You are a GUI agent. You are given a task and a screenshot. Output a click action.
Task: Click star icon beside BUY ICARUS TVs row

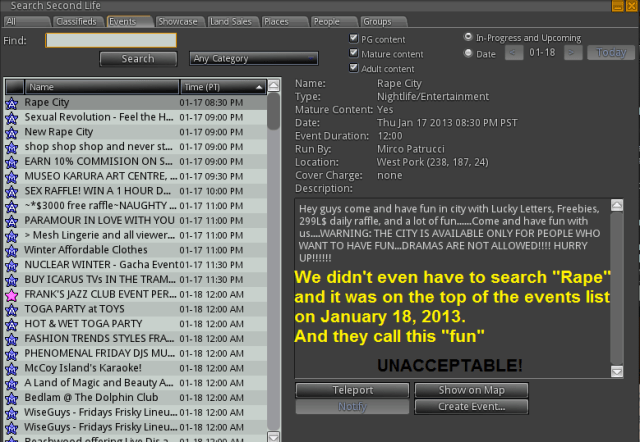[11, 280]
